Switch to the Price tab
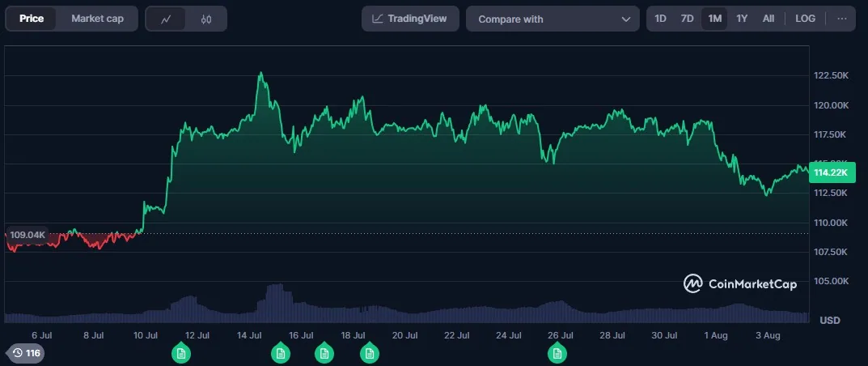Screen dimensions: 868x366 (x=31, y=19)
